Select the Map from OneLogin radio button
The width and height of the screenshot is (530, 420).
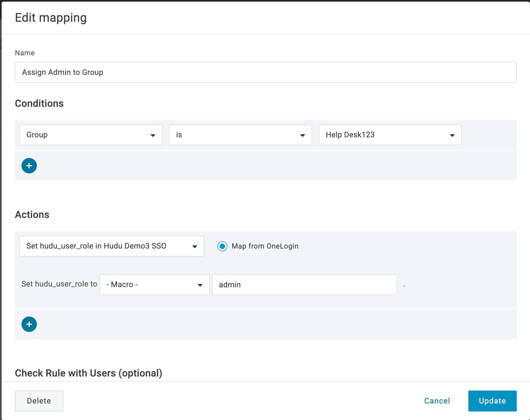[222, 246]
